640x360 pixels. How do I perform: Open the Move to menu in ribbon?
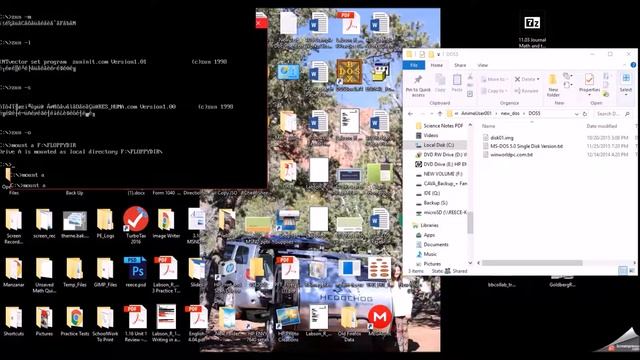[x=495, y=79]
